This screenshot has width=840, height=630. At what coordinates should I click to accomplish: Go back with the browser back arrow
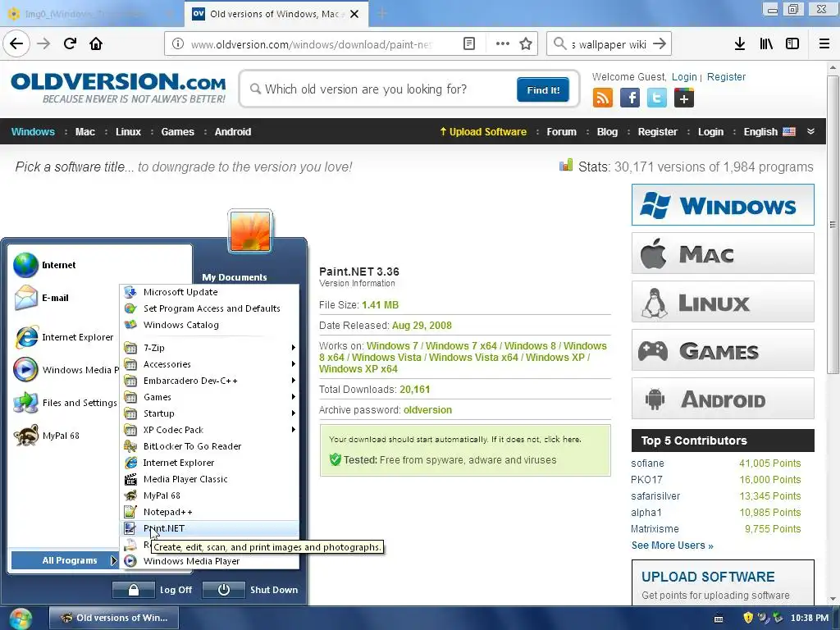click(x=16, y=43)
